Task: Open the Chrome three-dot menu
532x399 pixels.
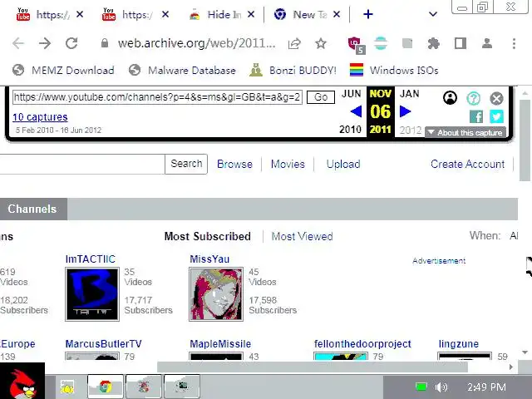Action: [514, 43]
